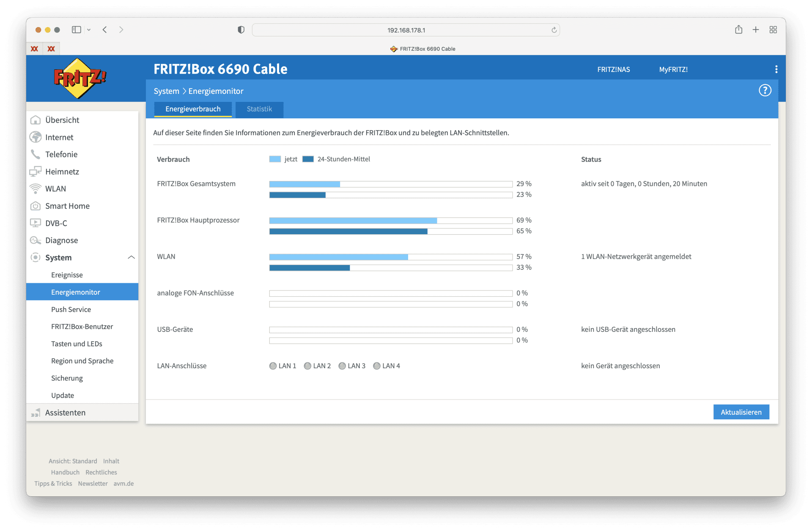Open the help question mark icon
The height and width of the screenshot is (531, 812).
tap(765, 90)
